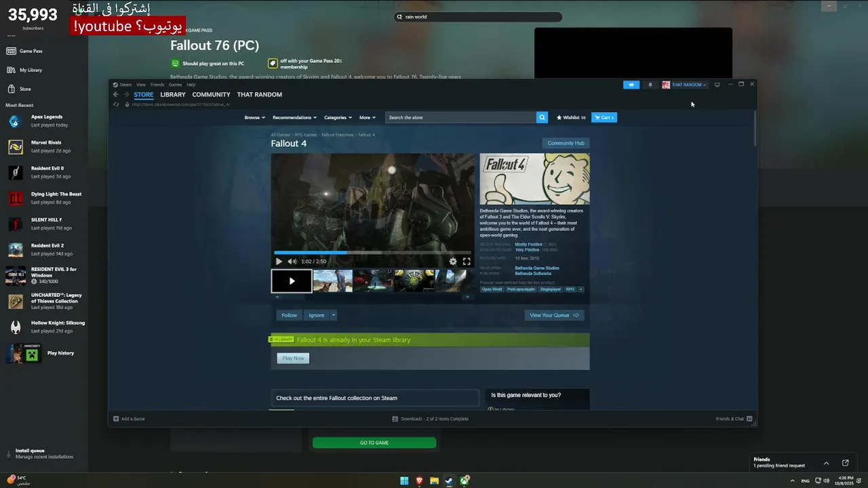Click GO TO GAME in Xbox app

pos(374,443)
